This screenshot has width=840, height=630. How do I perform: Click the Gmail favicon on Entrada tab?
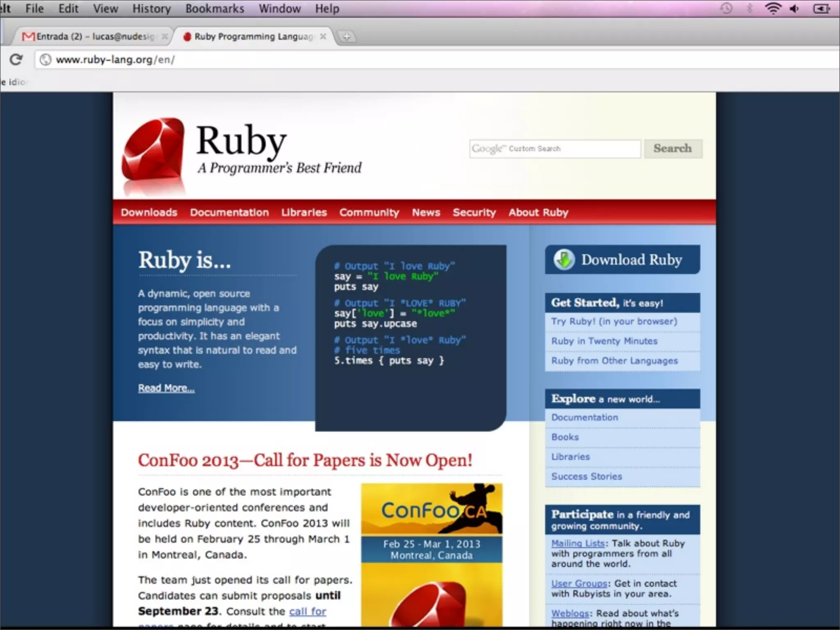coord(28,37)
